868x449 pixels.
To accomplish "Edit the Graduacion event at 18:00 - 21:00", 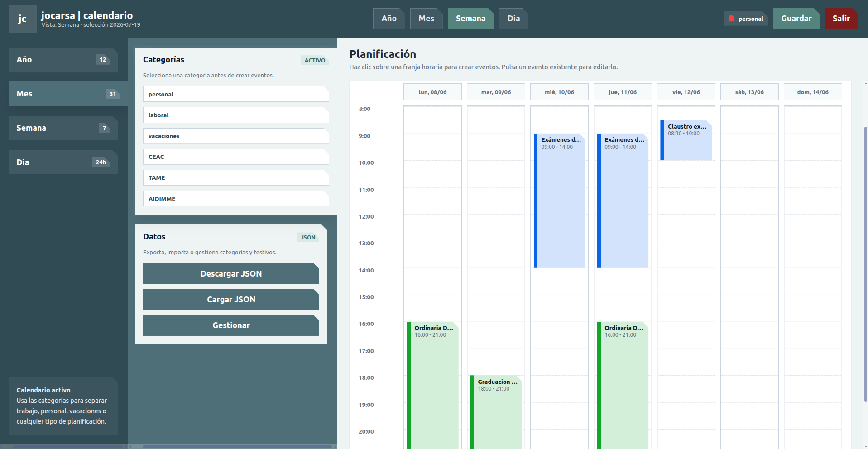I will 496,412.
